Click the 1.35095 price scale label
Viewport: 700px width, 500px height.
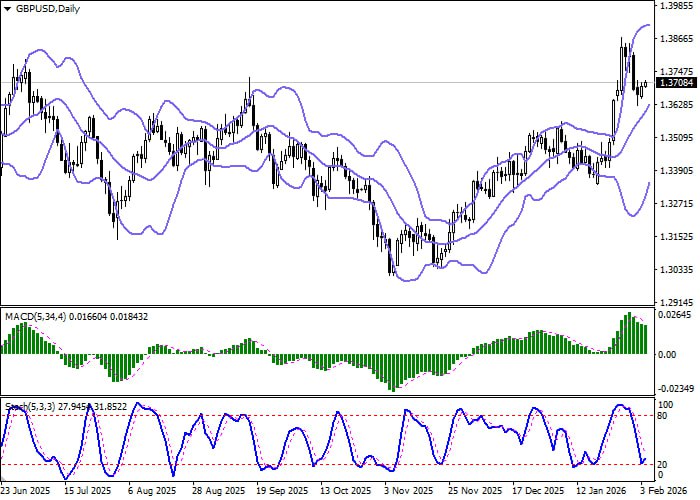click(x=677, y=138)
